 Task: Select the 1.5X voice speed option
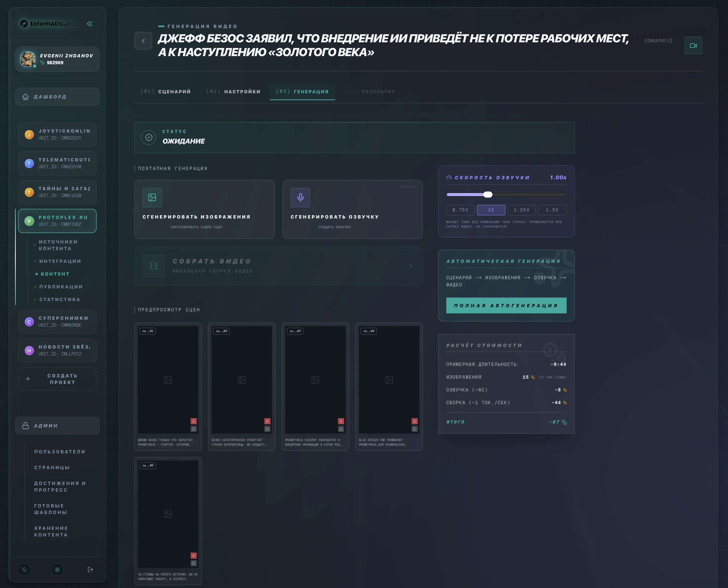[552, 210]
